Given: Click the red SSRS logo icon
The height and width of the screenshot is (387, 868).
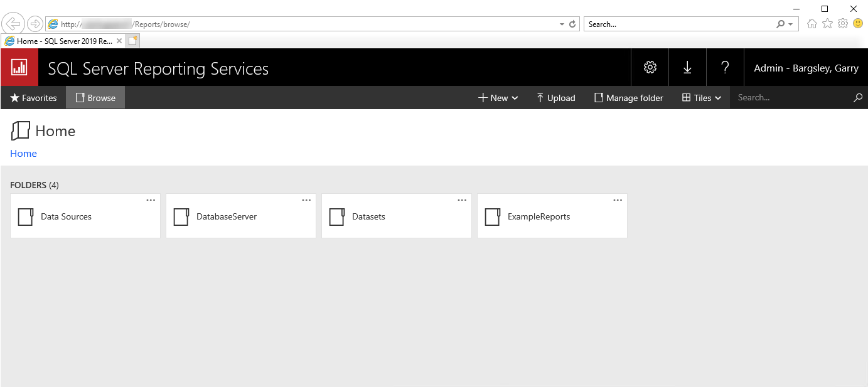Looking at the screenshot, I should coord(19,68).
